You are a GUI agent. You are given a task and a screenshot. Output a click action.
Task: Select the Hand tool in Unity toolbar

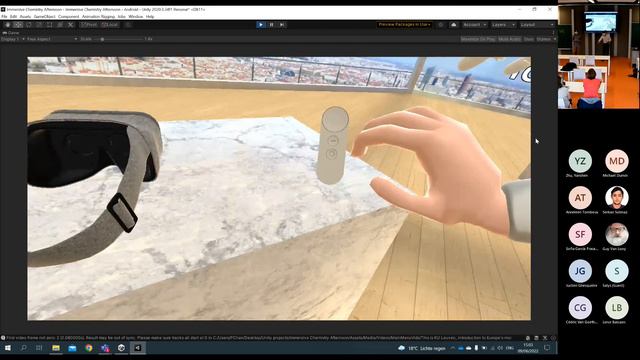(x=8, y=25)
